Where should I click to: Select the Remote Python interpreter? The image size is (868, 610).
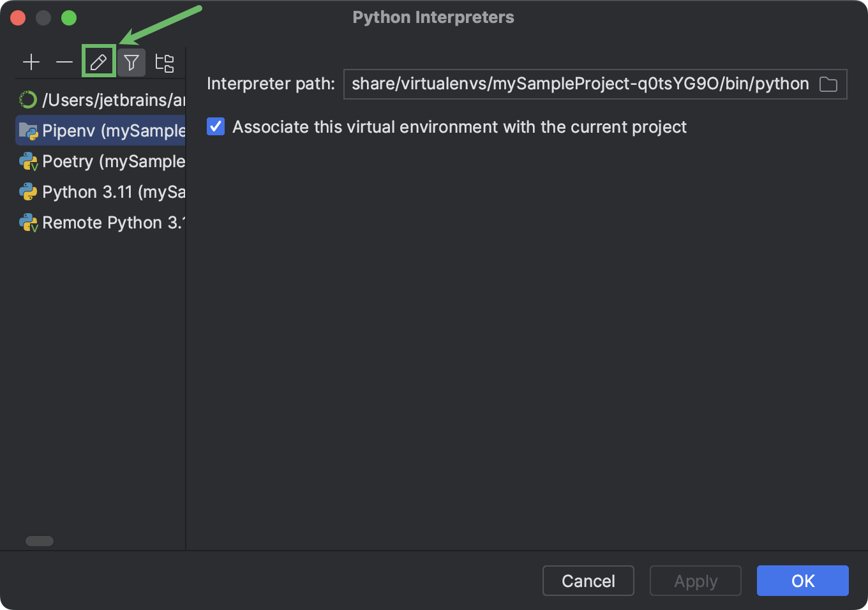pyautogui.click(x=102, y=222)
